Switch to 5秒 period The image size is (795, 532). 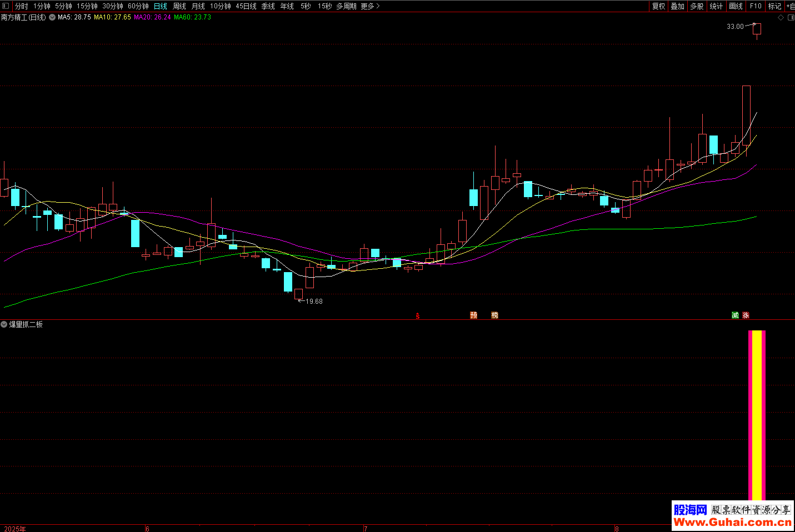306,6
